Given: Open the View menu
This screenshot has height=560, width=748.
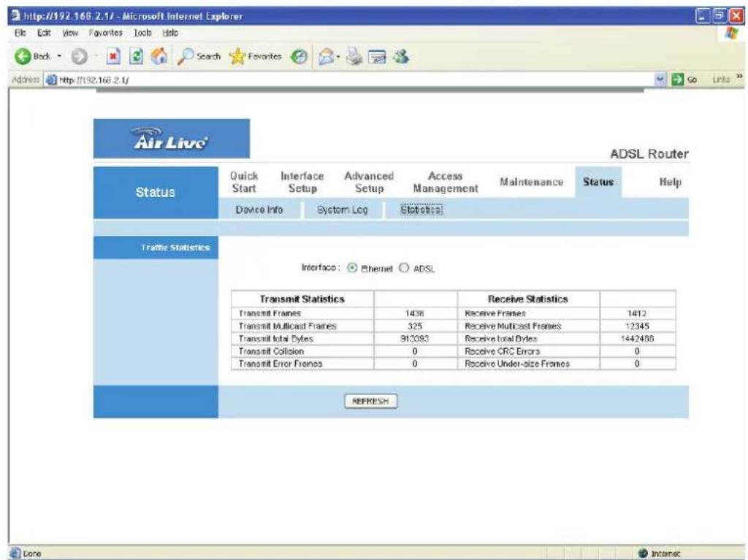Looking at the screenshot, I should [70, 33].
